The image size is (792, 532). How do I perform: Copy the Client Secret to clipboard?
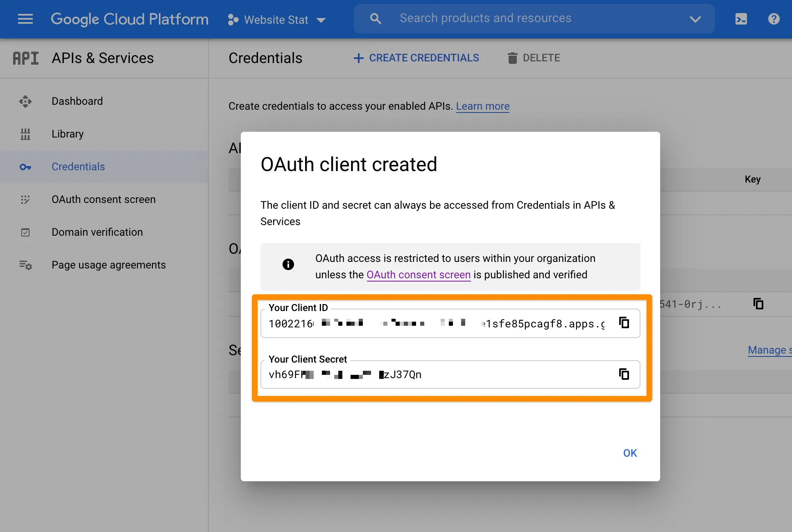624,374
